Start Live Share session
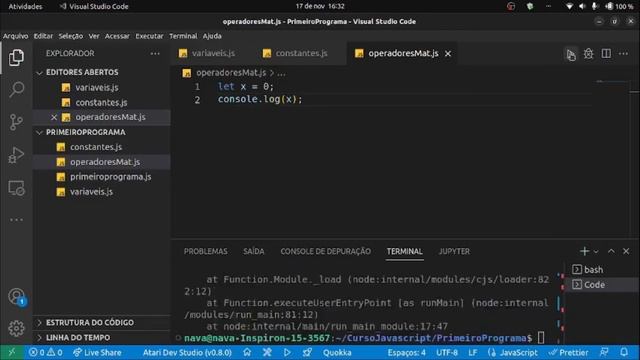 pyautogui.click(x=97, y=352)
